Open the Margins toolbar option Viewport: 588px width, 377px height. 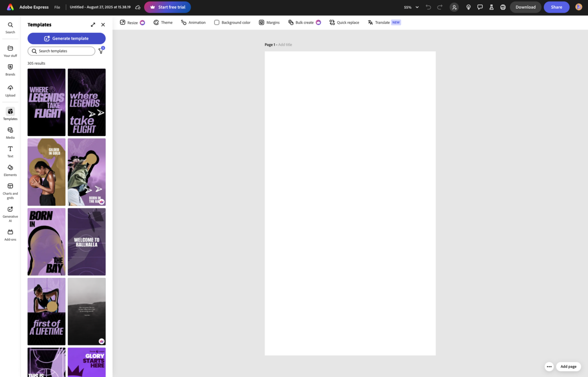[269, 23]
